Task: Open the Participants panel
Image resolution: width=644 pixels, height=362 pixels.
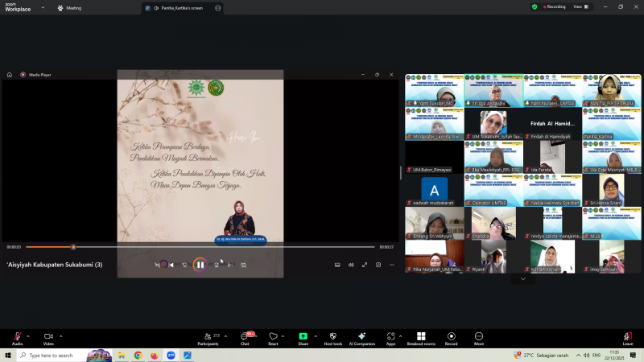Action: pos(208,336)
